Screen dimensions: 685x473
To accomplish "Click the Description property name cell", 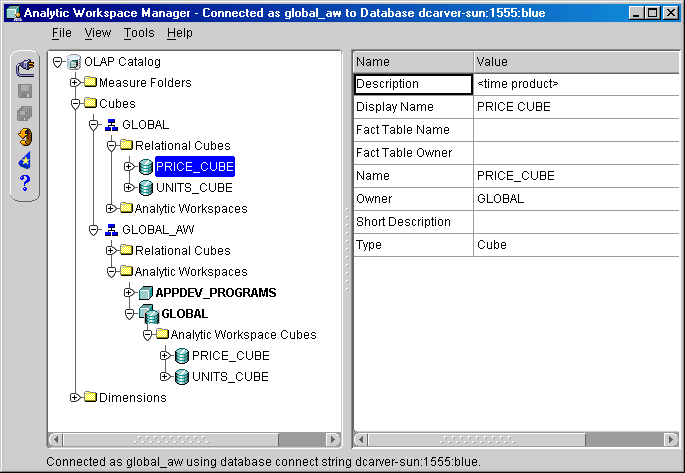I will pyautogui.click(x=413, y=84).
